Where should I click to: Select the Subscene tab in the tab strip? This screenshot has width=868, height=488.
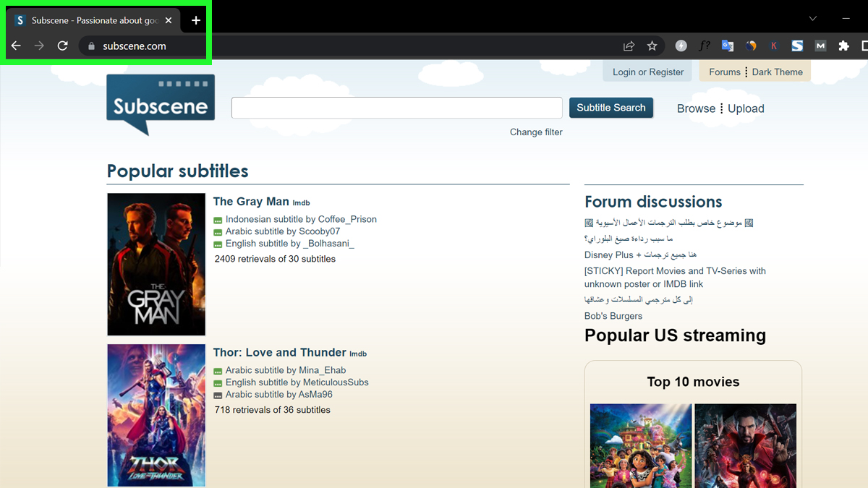(x=95, y=20)
